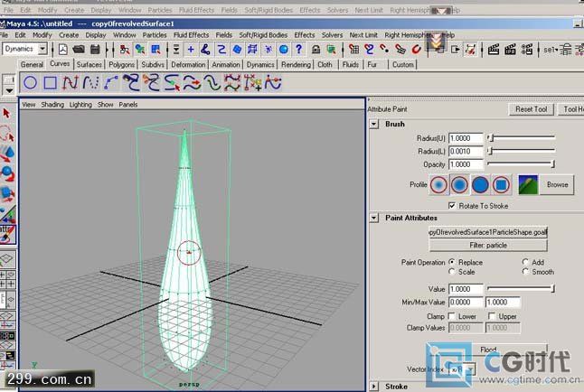The height and width of the screenshot is (392, 584).
Task: Select the square brush profile
Action: point(501,184)
